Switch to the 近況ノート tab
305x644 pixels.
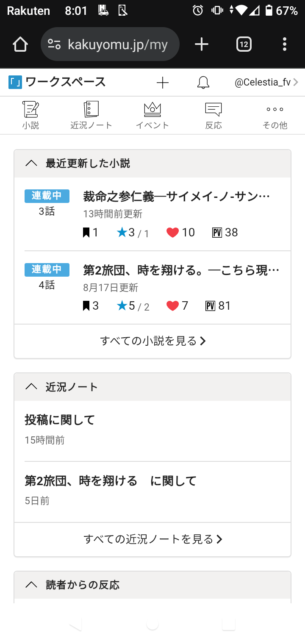[x=91, y=115]
